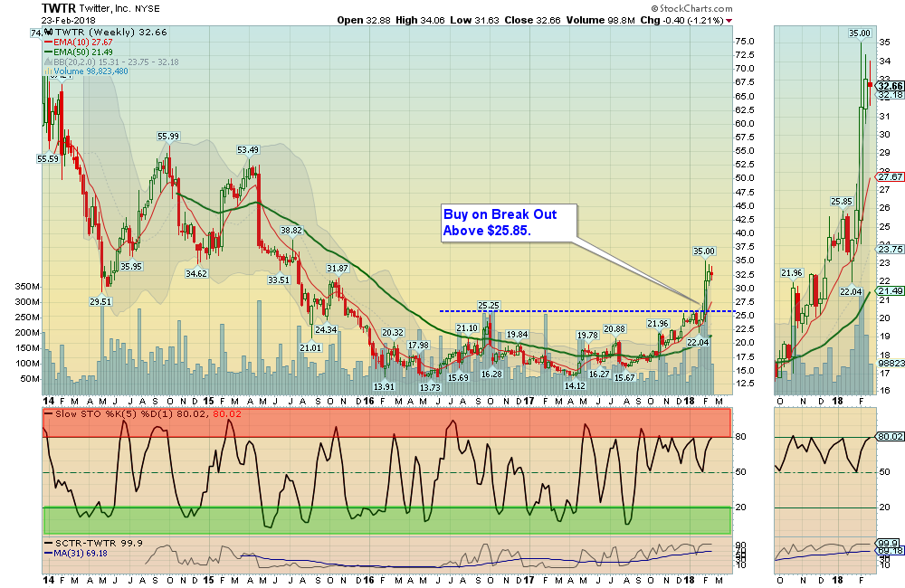Click the 80.02 stochastic tag on right axis
The image size is (905, 588).
(891, 436)
